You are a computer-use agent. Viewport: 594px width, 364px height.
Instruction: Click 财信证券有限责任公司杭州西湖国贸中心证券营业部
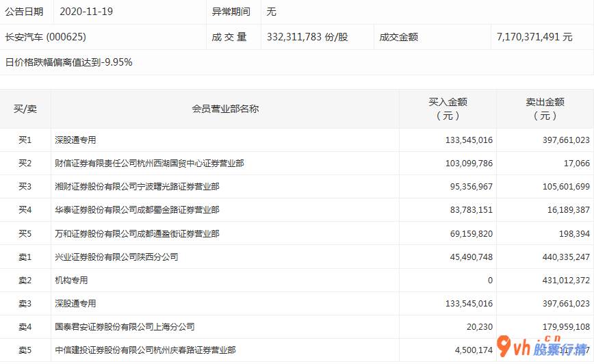tap(149, 164)
